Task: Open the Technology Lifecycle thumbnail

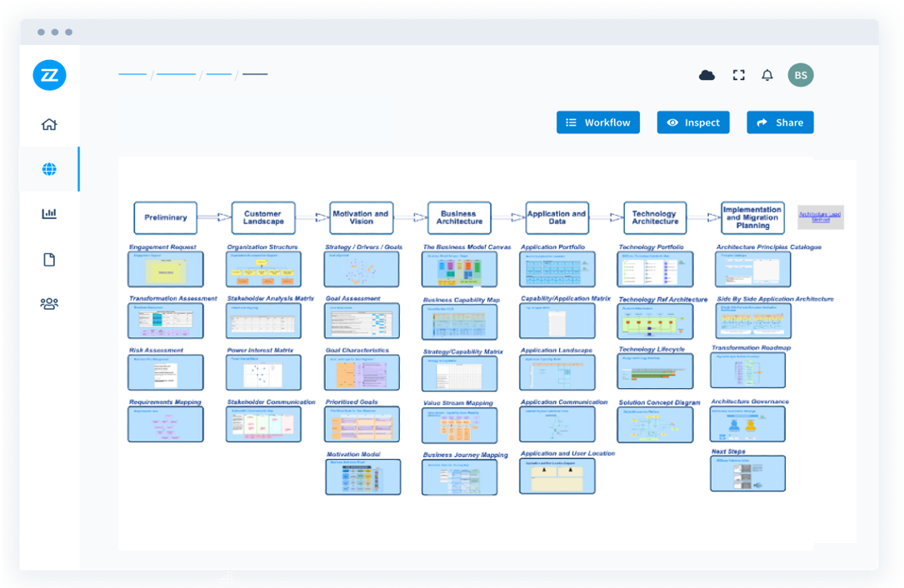Action: (656, 371)
